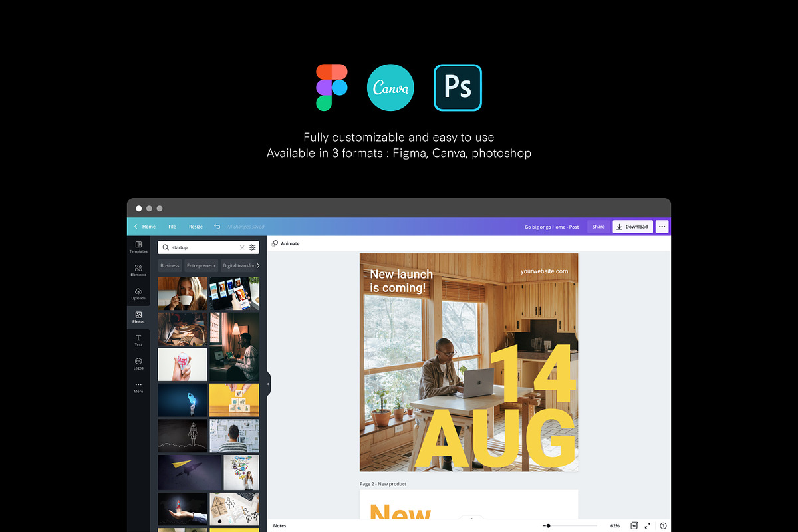Select the glowing blue rocket photo

coord(182,400)
